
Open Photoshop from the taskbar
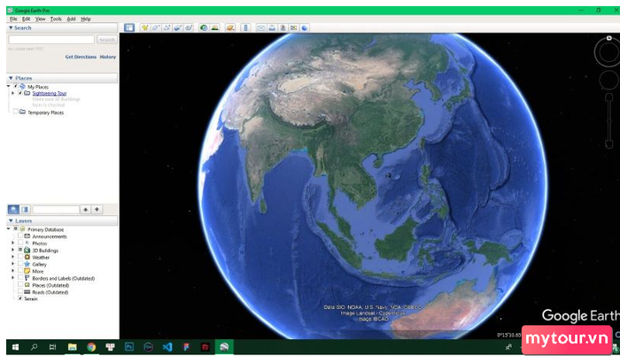(x=129, y=347)
